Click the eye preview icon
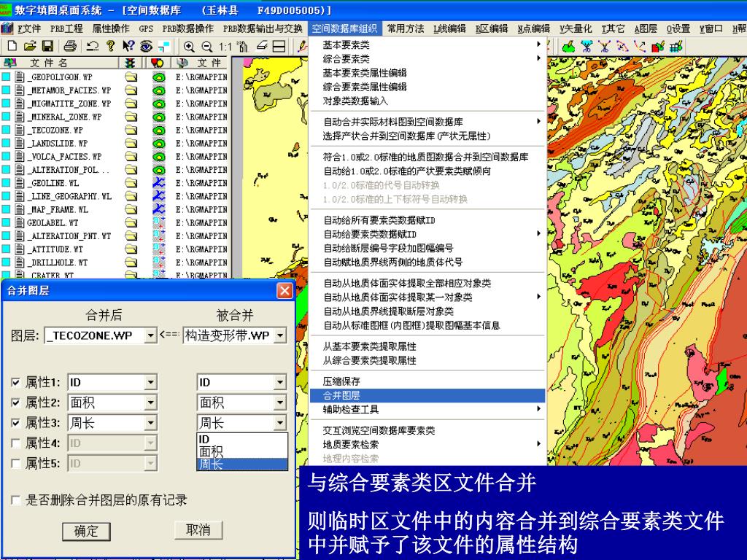The width and height of the screenshot is (747, 560). pos(146,46)
